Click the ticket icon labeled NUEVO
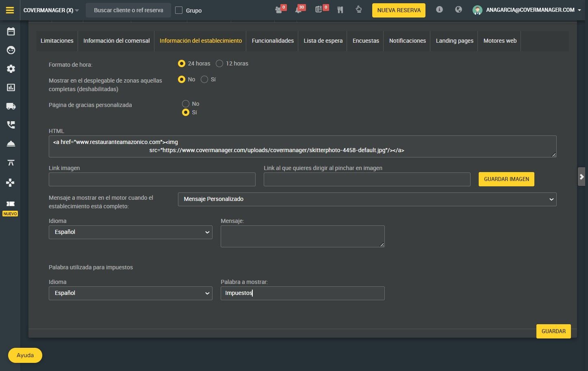588x371 pixels. pyautogui.click(x=11, y=204)
